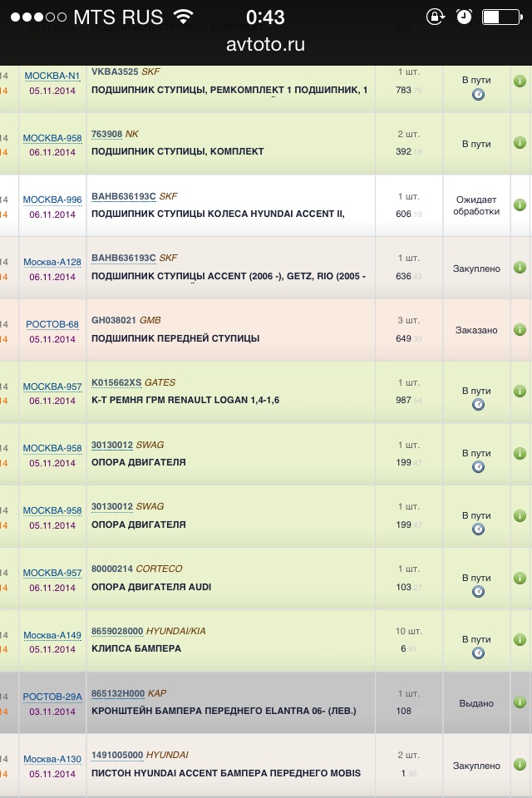Viewport: 532px width, 798px height.
Task: Click the green info icon in VKBA3525 row
Action: [x=520, y=81]
